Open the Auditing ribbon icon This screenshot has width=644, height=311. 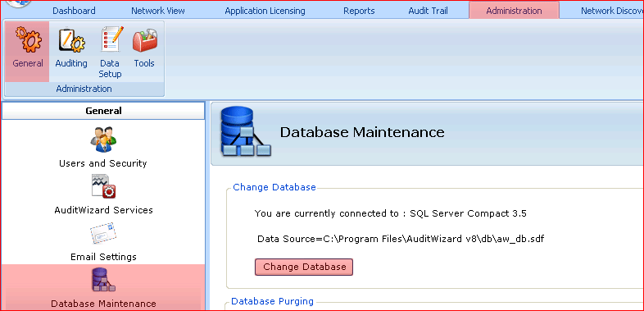tap(71, 39)
